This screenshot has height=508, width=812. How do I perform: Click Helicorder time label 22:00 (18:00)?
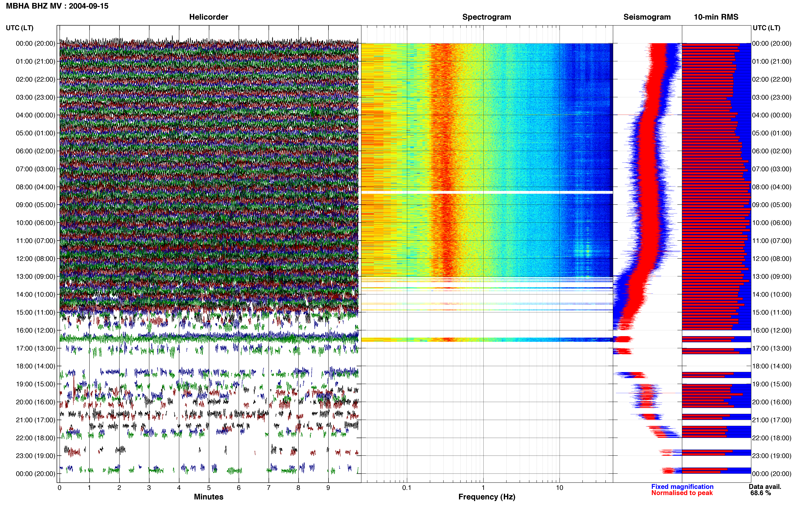tap(36, 438)
